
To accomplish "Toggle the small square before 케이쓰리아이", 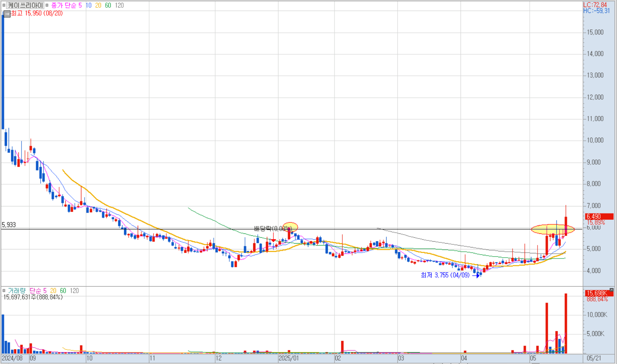I will pos(4,5).
